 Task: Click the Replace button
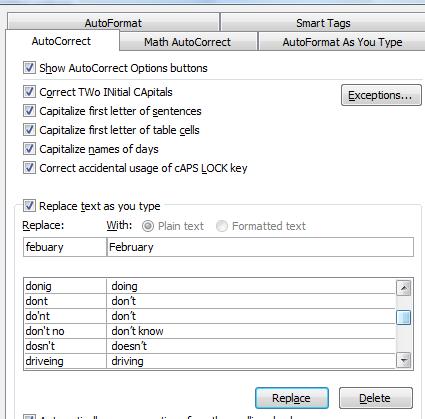pos(292,398)
